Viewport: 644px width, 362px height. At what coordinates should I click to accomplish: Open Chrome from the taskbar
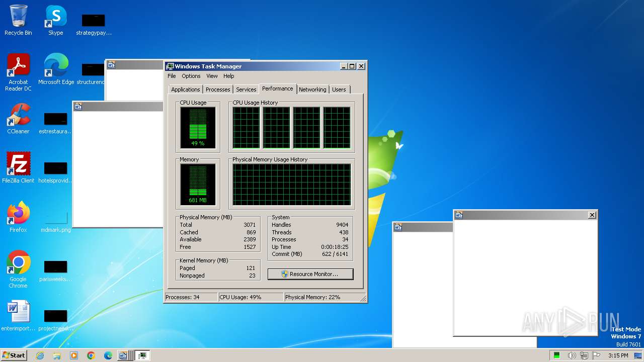click(91, 355)
